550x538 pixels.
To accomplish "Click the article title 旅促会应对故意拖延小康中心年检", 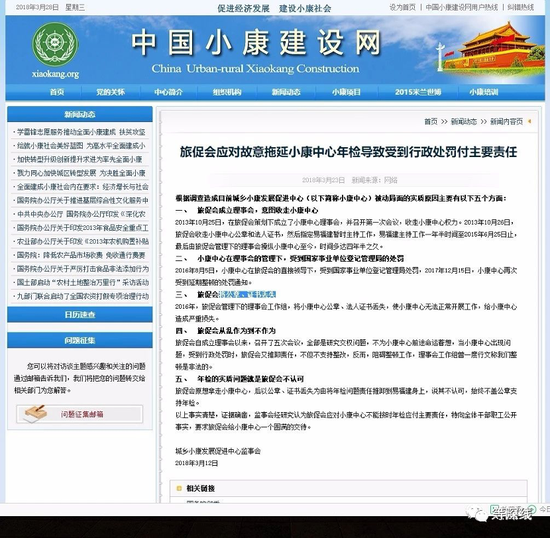I will tap(348, 152).
